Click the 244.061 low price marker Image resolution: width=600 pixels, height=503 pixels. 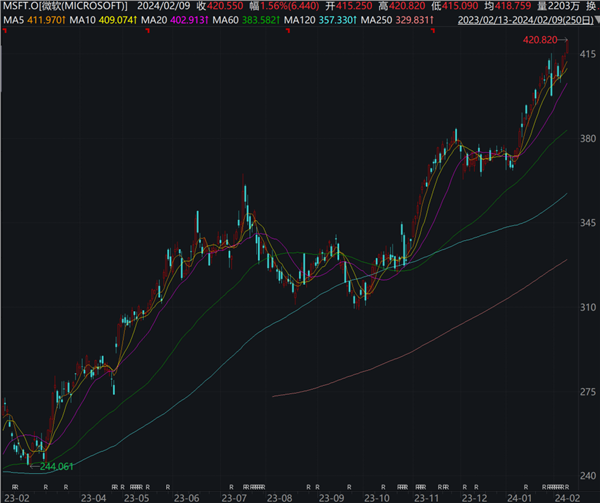56,467
